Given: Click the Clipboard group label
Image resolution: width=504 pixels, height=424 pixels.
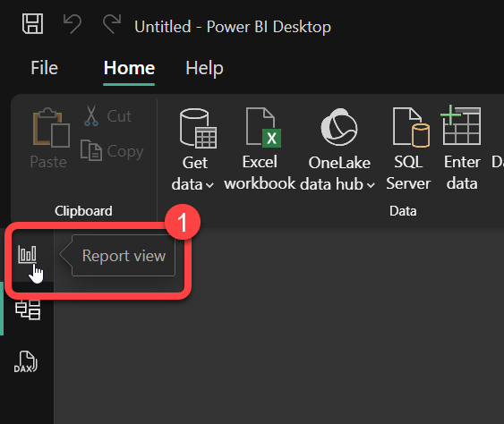Looking at the screenshot, I should coord(83,211).
